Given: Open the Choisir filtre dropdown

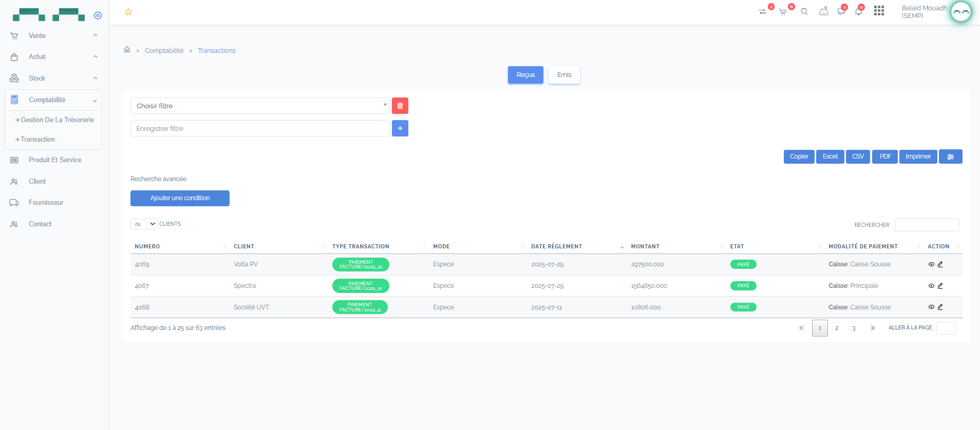Looking at the screenshot, I should [x=260, y=106].
